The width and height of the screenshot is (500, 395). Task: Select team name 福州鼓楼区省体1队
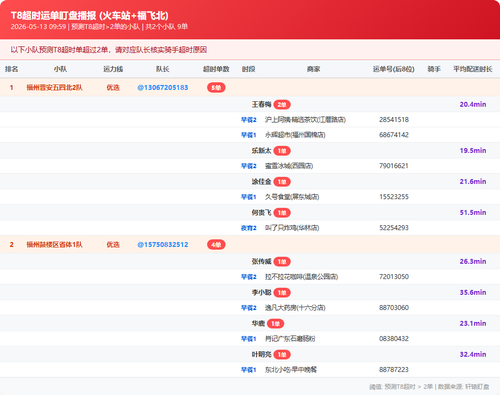[x=54, y=245]
